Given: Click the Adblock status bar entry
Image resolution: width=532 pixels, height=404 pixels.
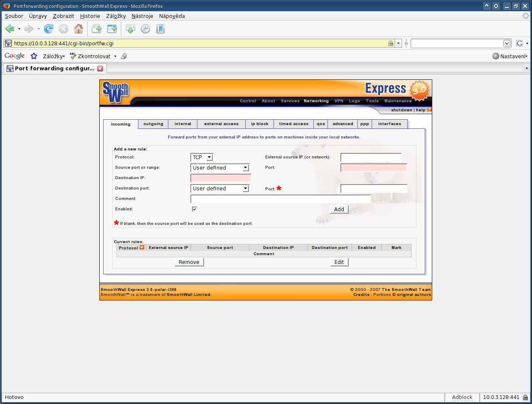Looking at the screenshot, I should (462, 397).
